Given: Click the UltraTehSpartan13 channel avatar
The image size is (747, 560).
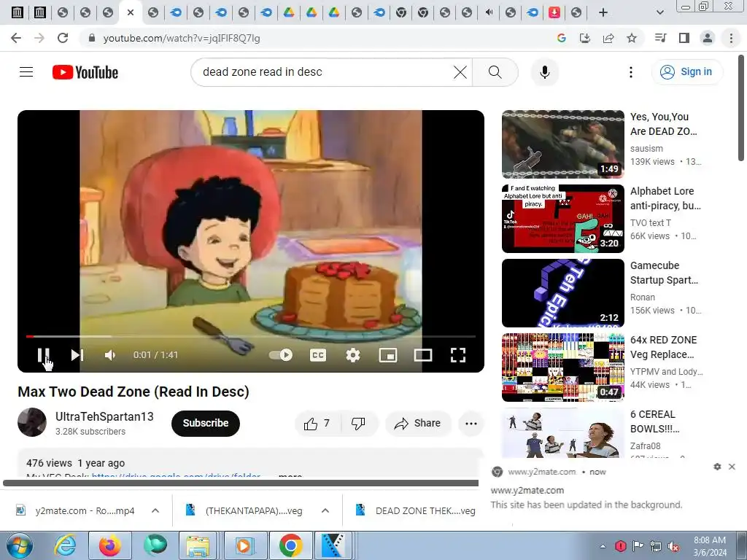Looking at the screenshot, I should click(32, 422).
